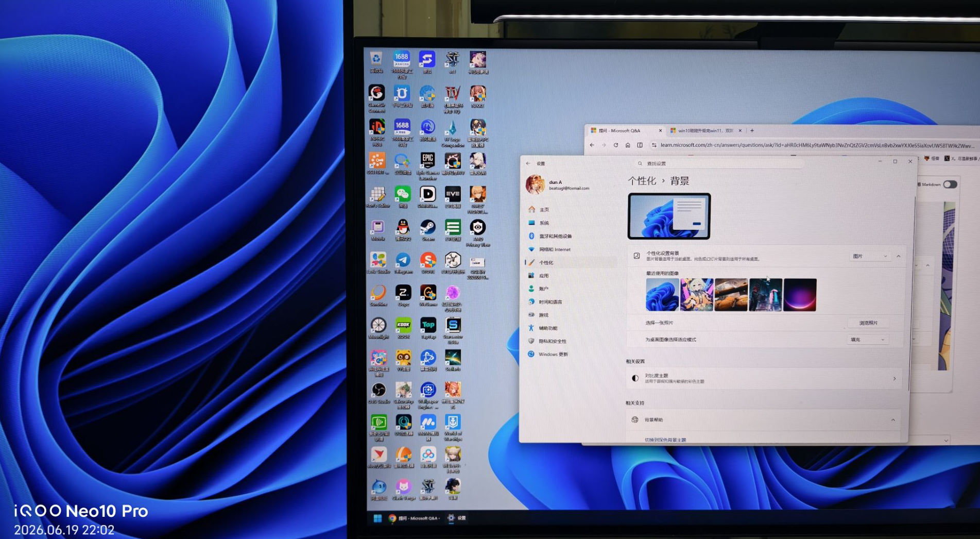This screenshot has height=539, width=980.
Task: Choose the anime girl recent wallpaper thumbnail
Action: click(697, 295)
